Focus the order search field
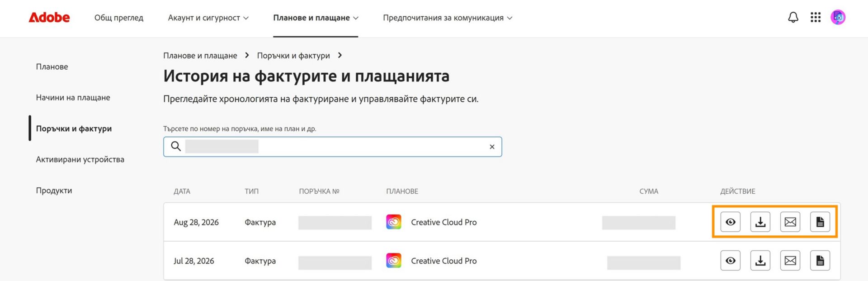868x281 pixels. pos(333,147)
